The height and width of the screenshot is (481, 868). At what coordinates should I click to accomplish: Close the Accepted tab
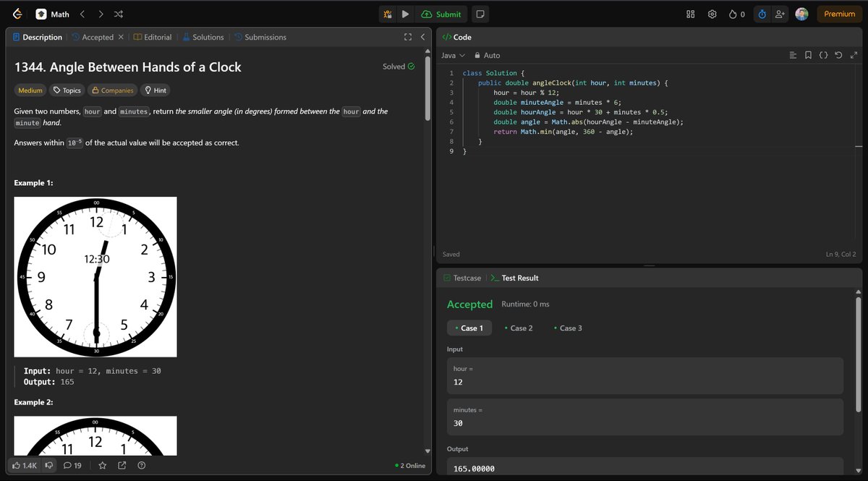[121, 37]
